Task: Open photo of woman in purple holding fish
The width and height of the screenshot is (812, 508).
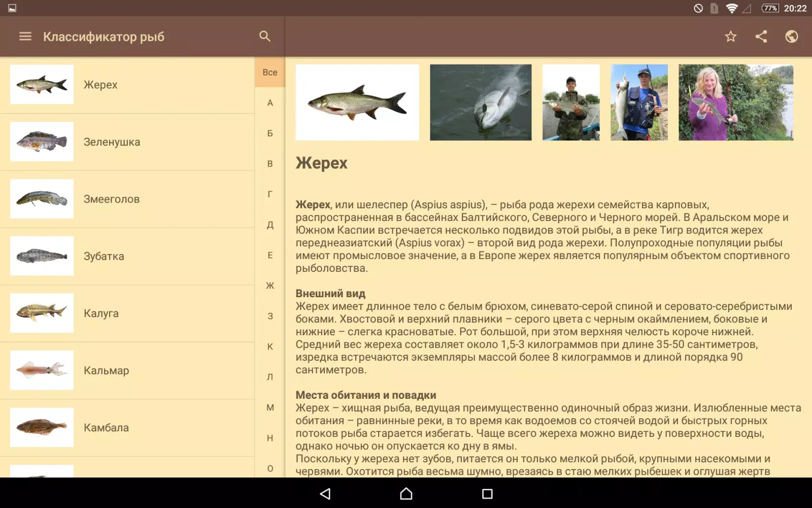Action: (x=735, y=102)
